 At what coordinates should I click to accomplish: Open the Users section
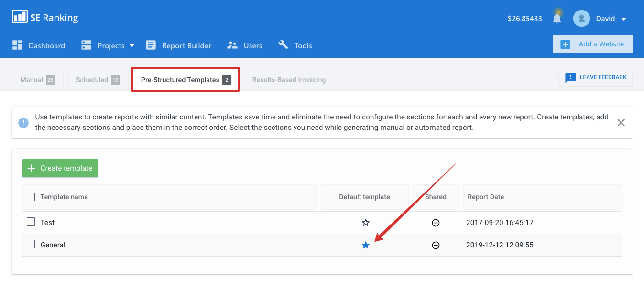click(x=245, y=45)
